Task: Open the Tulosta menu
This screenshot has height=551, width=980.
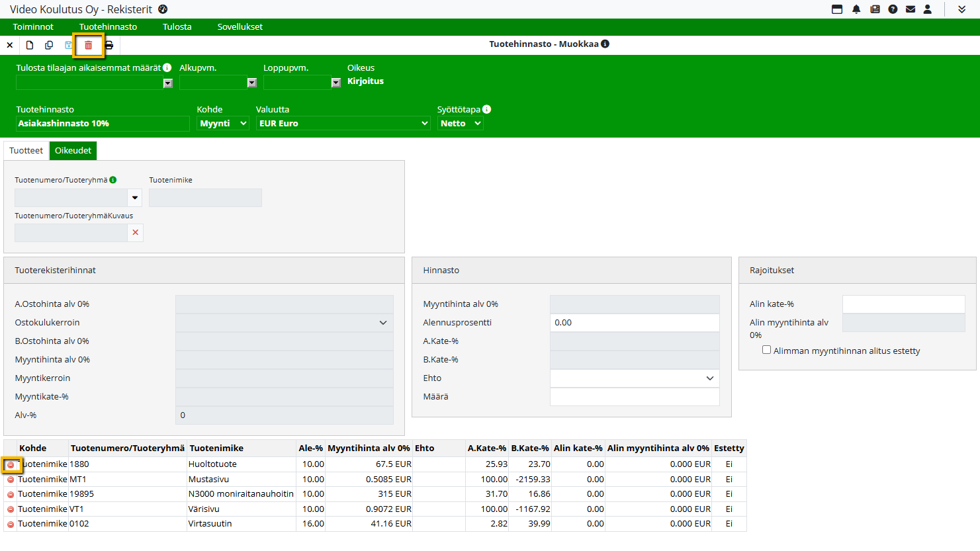Action: (177, 27)
